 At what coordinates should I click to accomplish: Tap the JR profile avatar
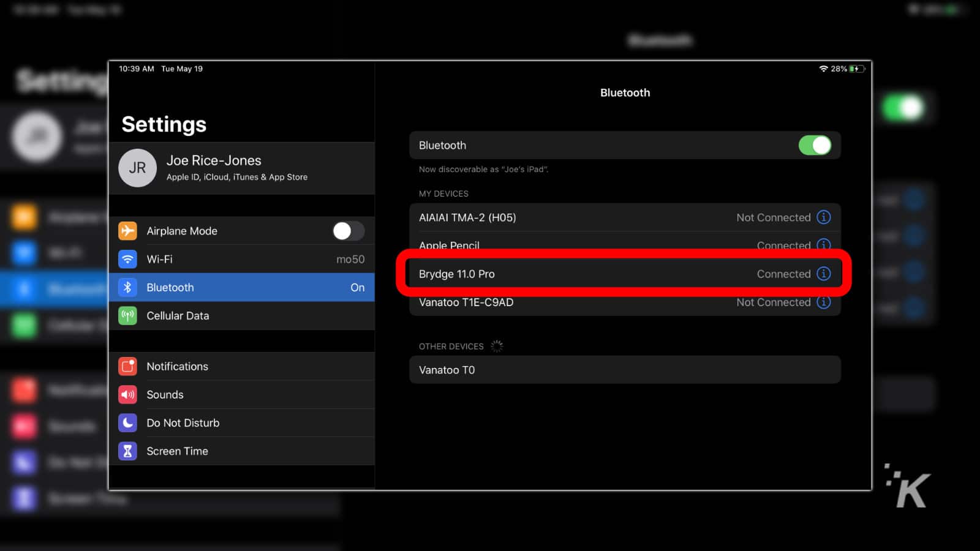(x=137, y=168)
